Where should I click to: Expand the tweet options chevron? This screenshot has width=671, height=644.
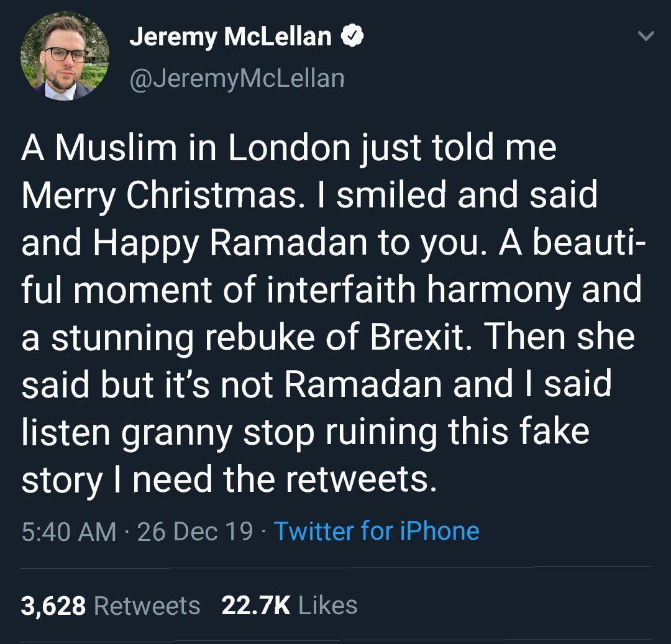click(x=647, y=37)
